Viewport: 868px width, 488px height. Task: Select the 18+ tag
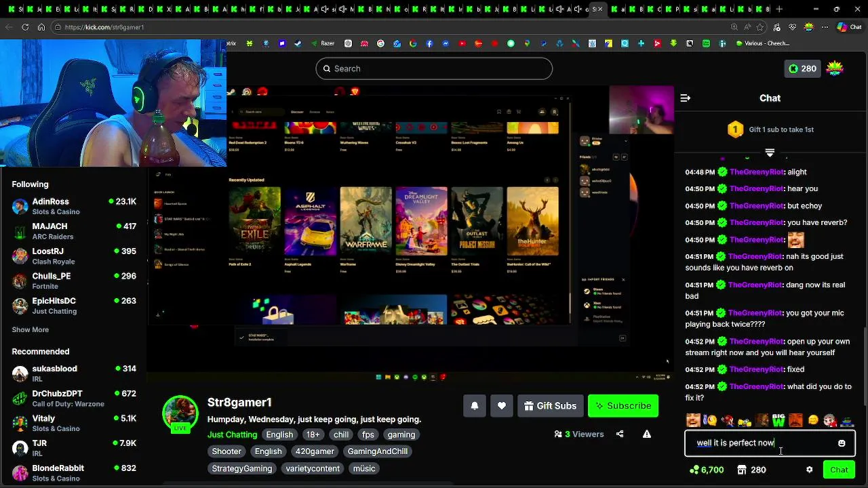coord(313,434)
